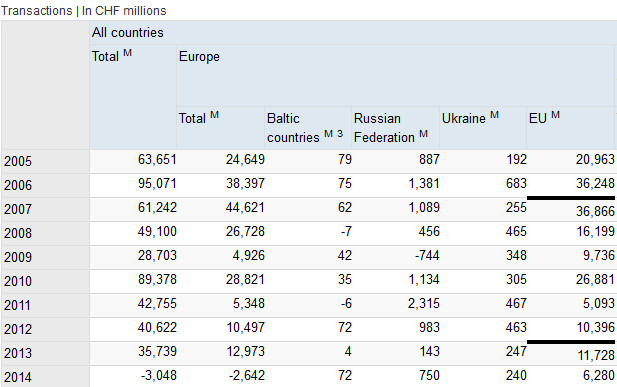Click the 2010 row header
This screenshot has height=387, width=617.
[x=45, y=281]
